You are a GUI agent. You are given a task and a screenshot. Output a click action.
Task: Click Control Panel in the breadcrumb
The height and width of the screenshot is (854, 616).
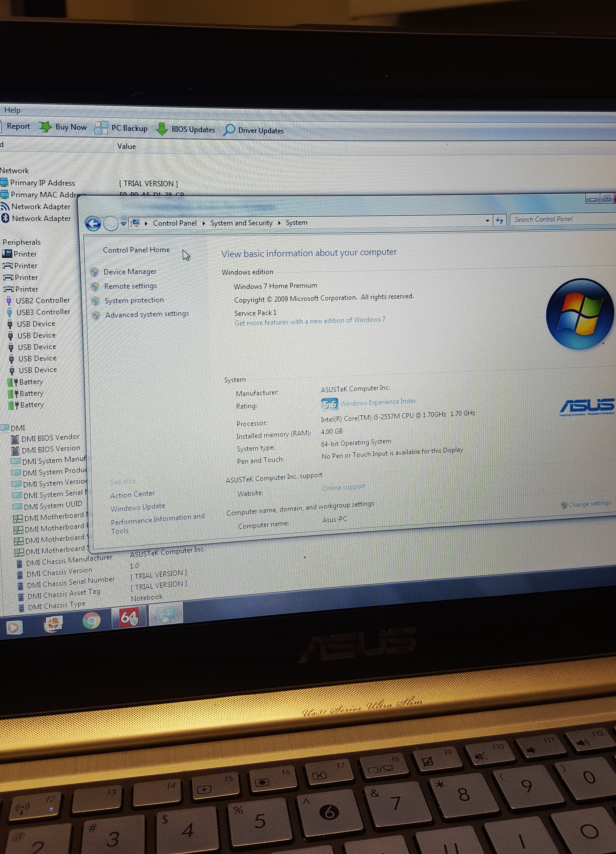[x=175, y=223]
